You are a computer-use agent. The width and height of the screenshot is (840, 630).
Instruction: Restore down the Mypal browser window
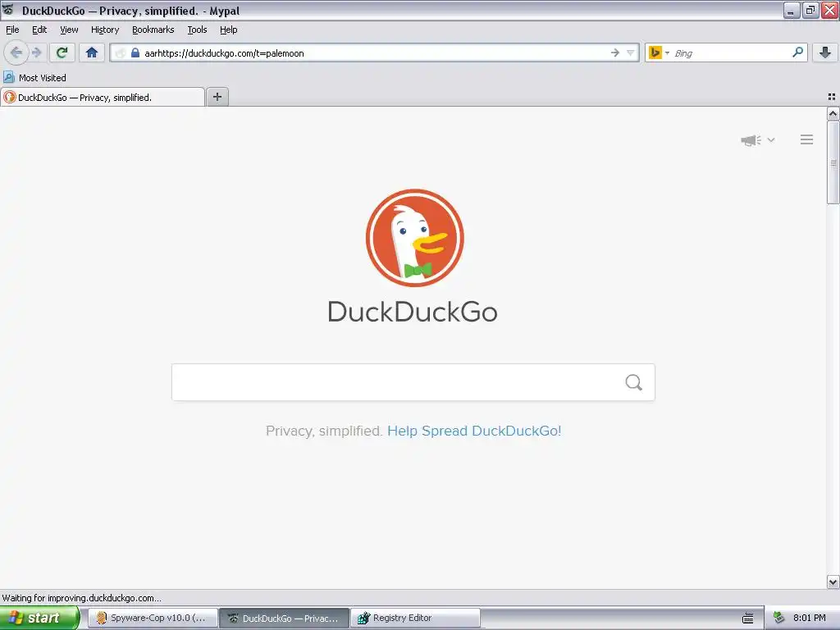click(x=810, y=10)
